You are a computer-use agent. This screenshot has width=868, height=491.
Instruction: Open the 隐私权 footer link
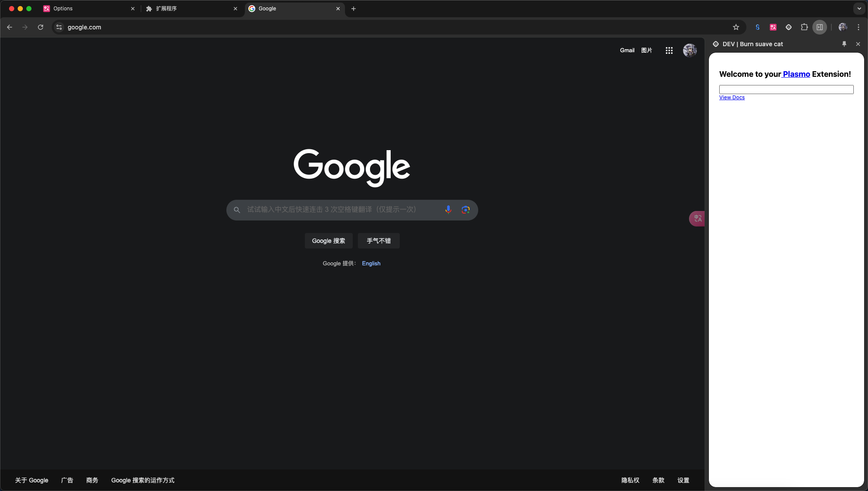(630, 480)
